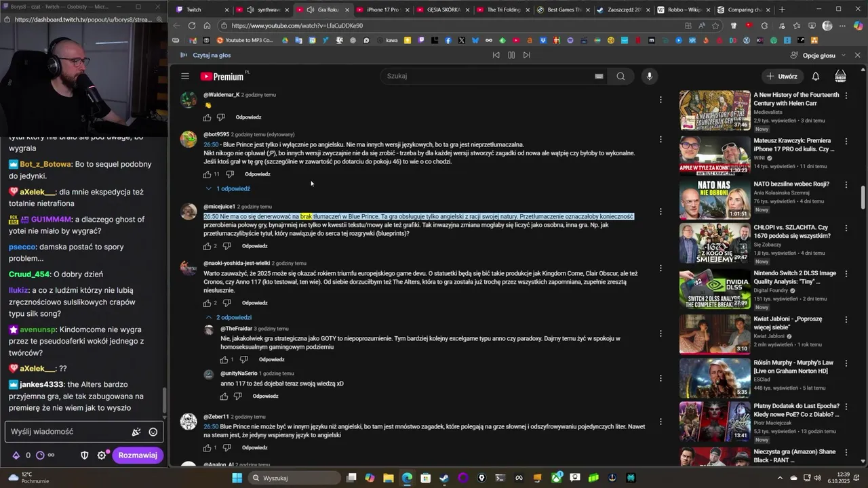Click the Utwórz create button
The image size is (868, 488).
[782, 76]
